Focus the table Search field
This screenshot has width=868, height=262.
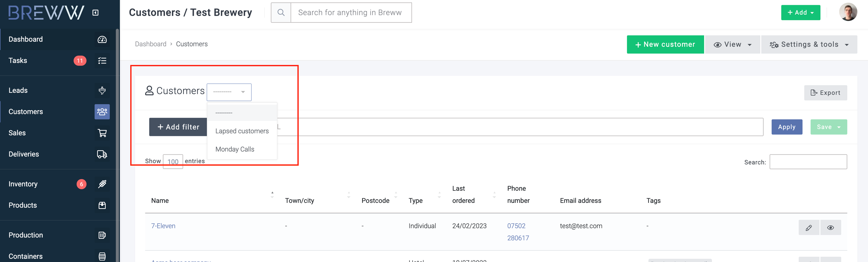coord(808,162)
